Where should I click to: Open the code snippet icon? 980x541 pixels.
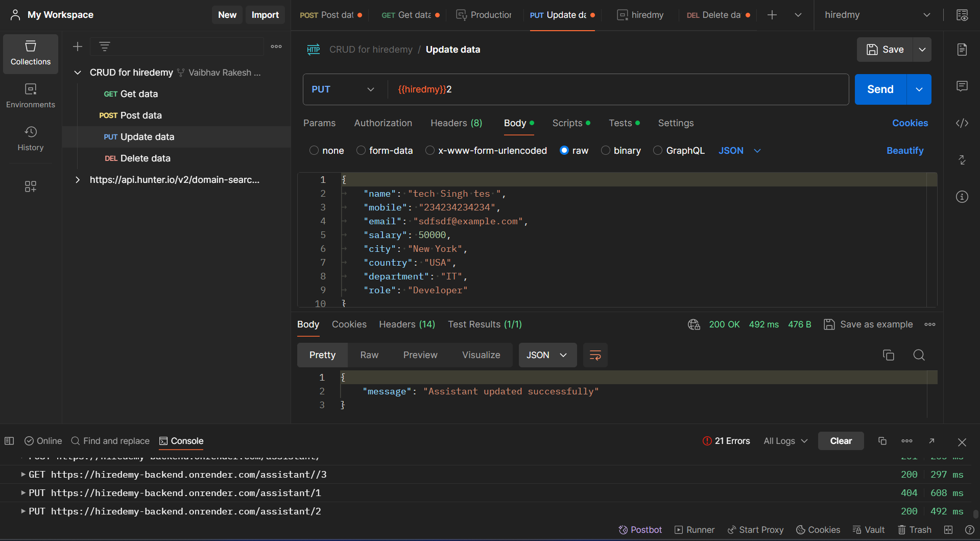pyautogui.click(x=962, y=123)
